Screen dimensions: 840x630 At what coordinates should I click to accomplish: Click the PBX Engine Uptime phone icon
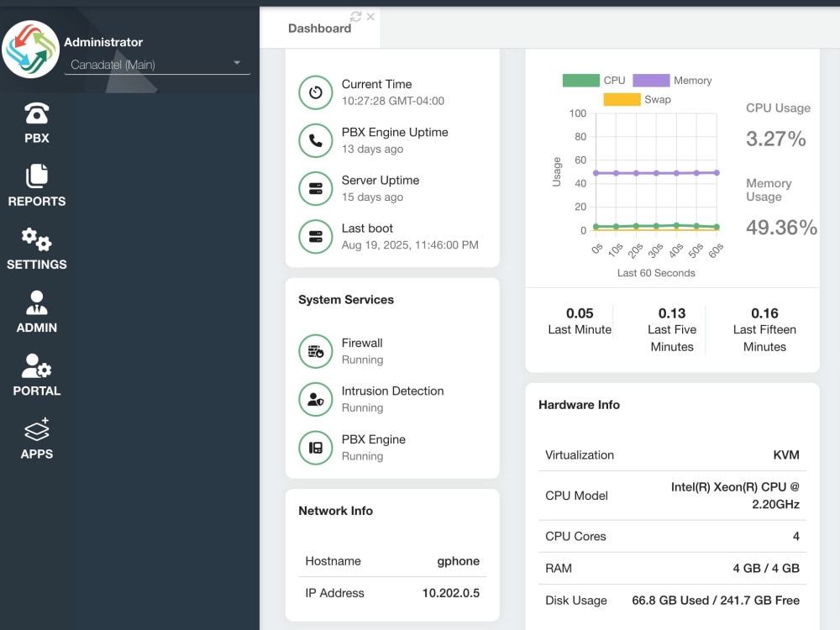(x=316, y=140)
